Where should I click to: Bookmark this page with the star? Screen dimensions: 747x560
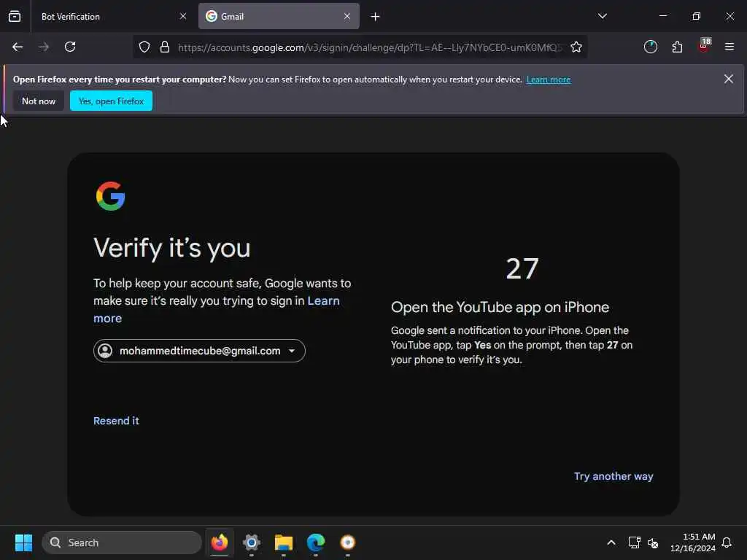(x=576, y=47)
